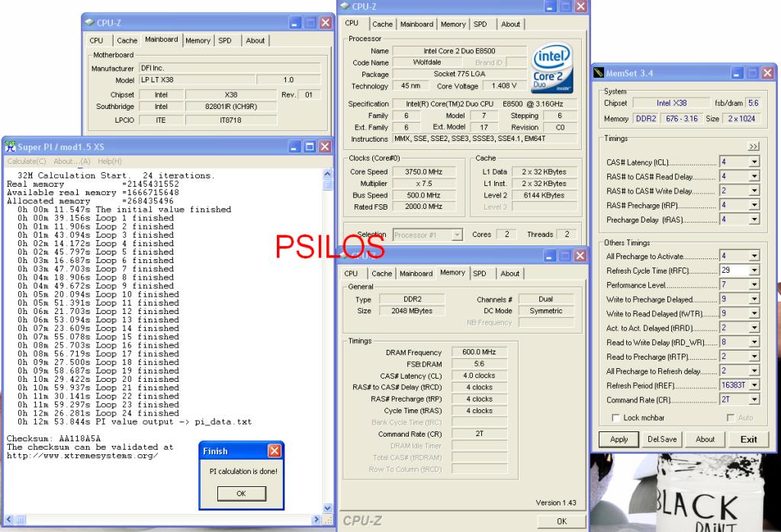Screen dimensions: 781x532
Task: Click the Loop 24 finished line
Action: click(x=98, y=413)
